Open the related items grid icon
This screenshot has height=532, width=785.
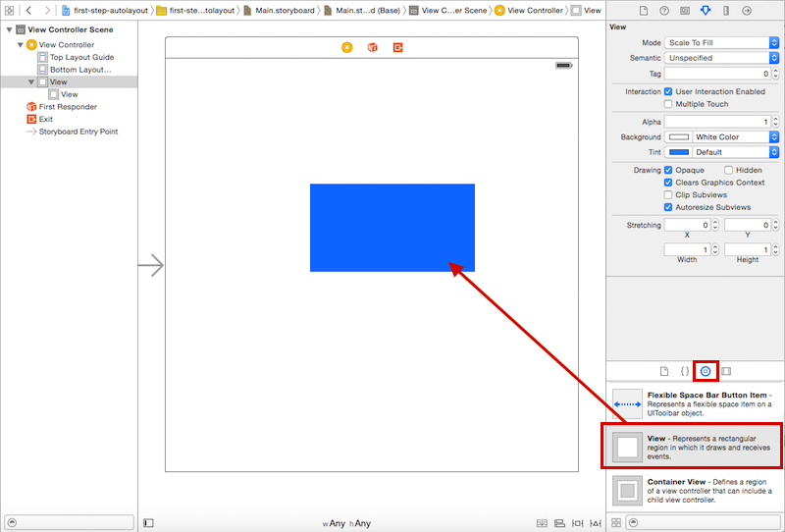tap(9, 10)
